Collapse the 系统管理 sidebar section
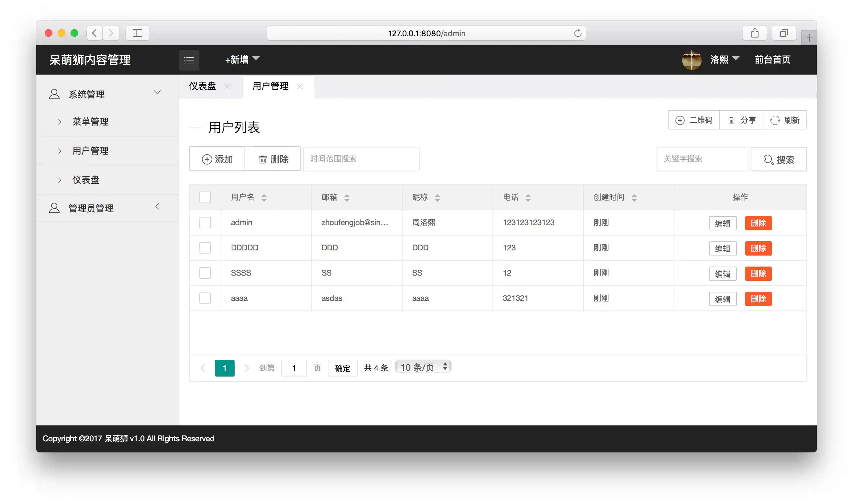853x504 pixels. 157,92
